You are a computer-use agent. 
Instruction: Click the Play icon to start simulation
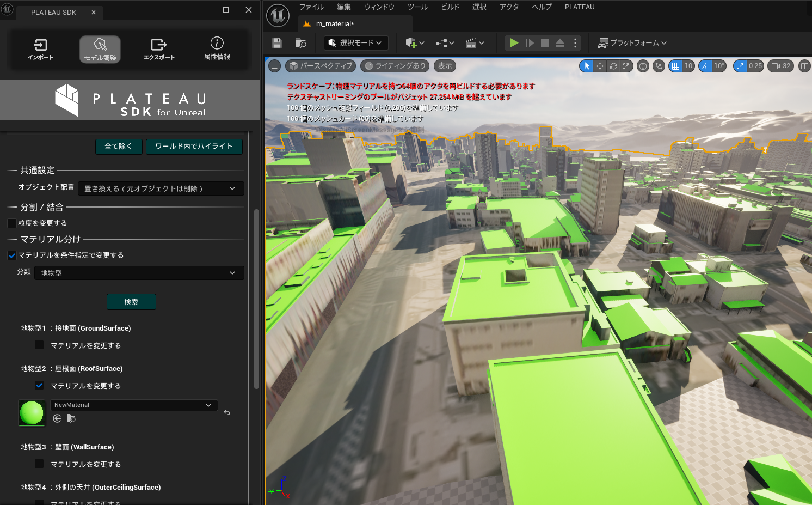click(513, 42)
